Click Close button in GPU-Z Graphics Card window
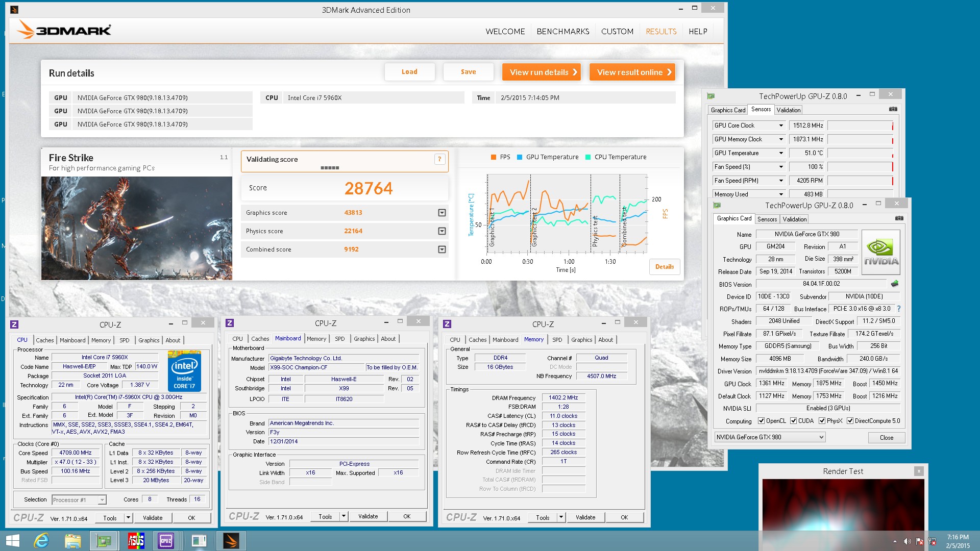This screenshot has height=551, width=980. [x=887, y=438]
